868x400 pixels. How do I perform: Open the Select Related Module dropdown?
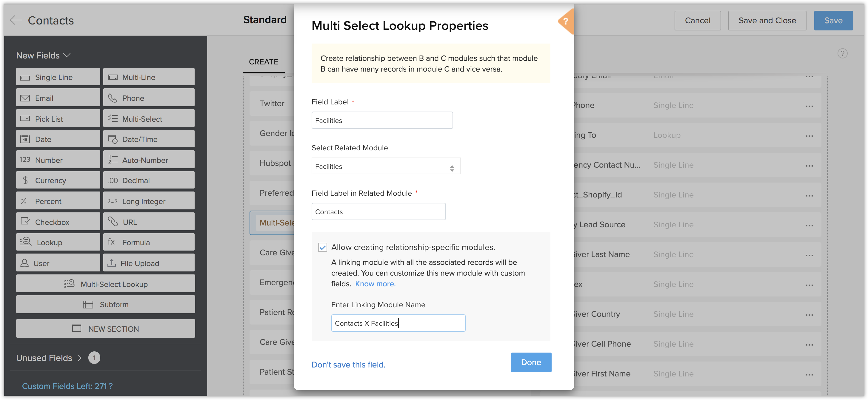(x=385, y=166)
